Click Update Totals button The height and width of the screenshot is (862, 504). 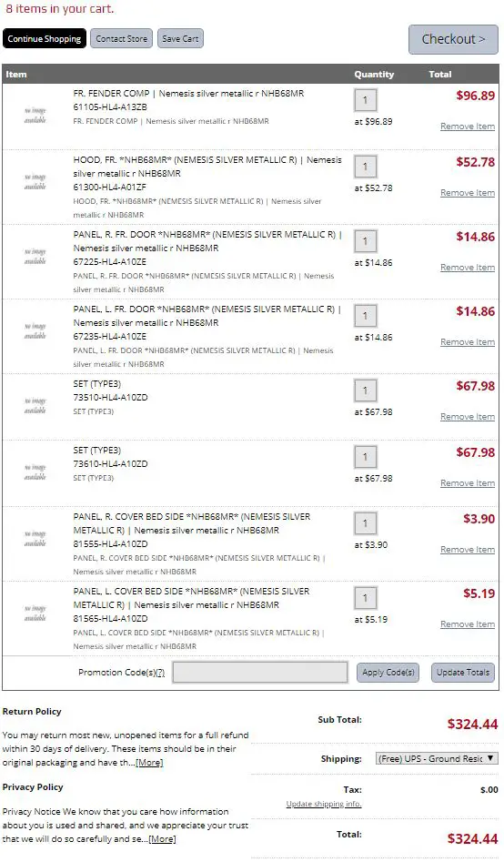[463, 673]
